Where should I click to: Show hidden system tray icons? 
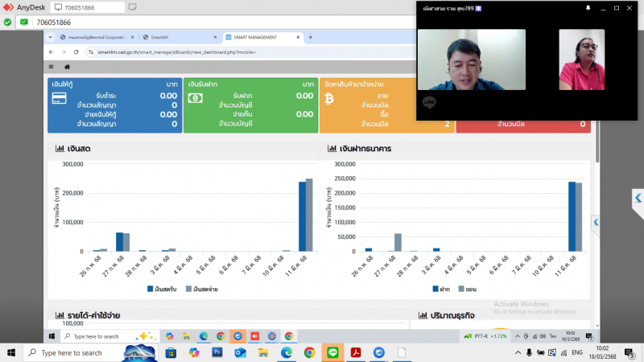518,352
